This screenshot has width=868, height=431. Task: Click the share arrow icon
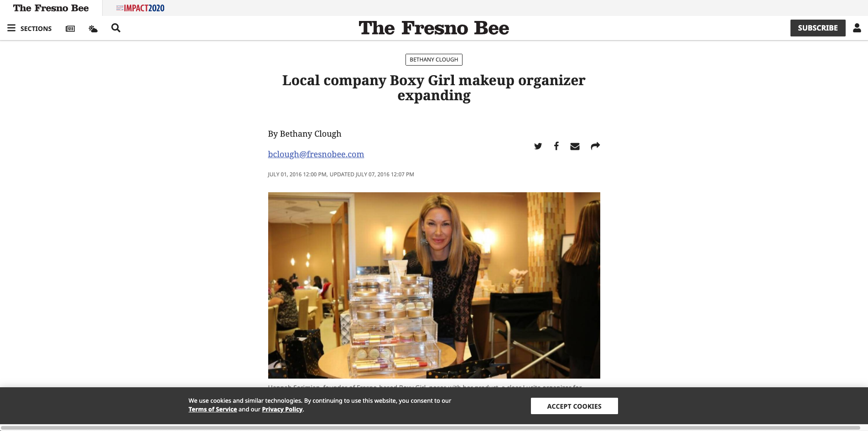[x=595, y=146]
